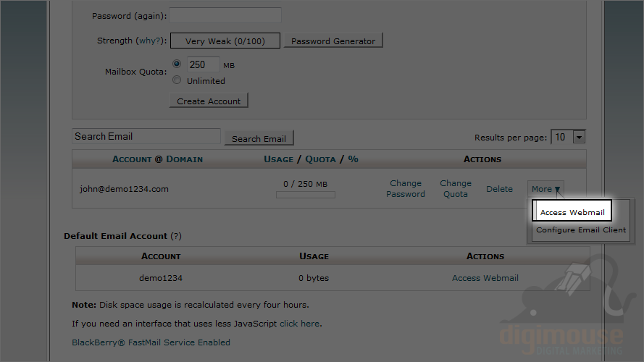Click the Search Email button
Image resolution: width=644 pixels, height=362 pixels.
[x=259, y=139]
